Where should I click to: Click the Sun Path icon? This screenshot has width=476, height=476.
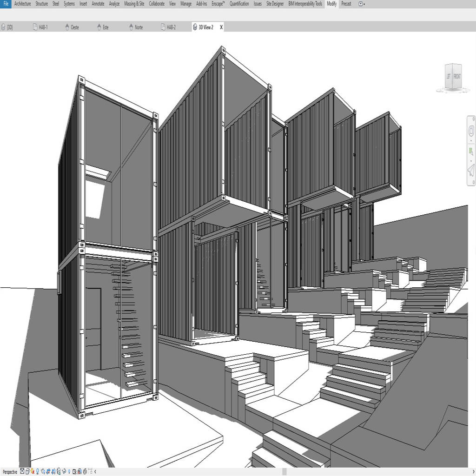coord(32,471)
